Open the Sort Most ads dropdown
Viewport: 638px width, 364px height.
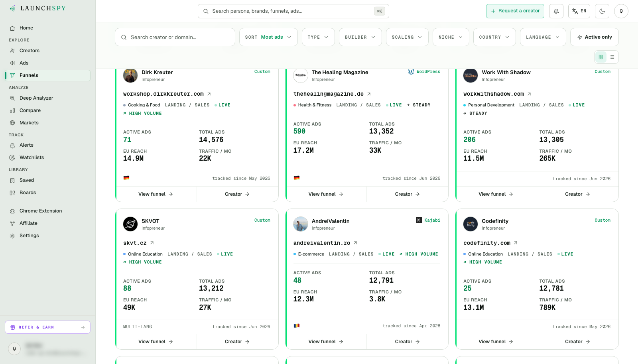tap(268, 37)
